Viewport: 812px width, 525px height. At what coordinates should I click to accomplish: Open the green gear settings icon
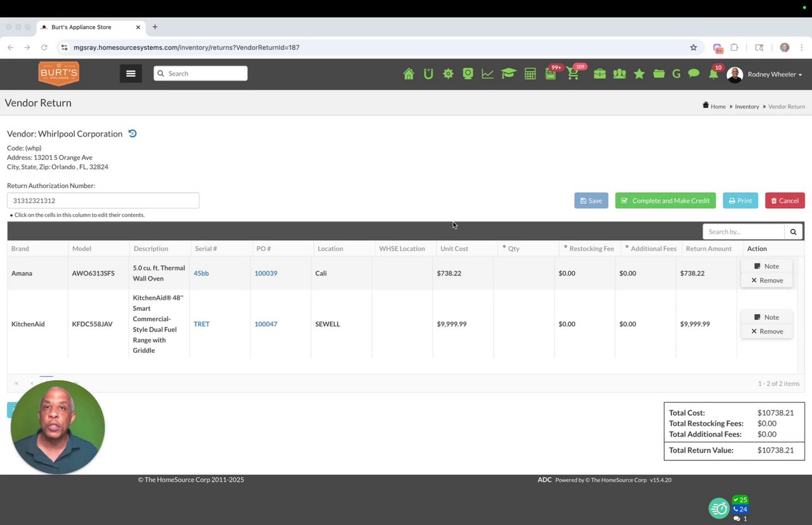tap(449, 74)
